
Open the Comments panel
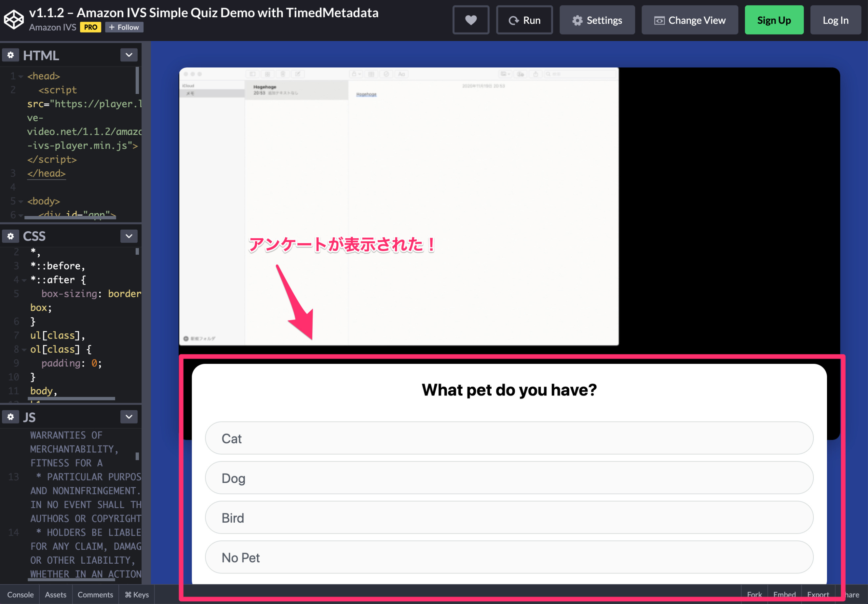pos(95,595)
